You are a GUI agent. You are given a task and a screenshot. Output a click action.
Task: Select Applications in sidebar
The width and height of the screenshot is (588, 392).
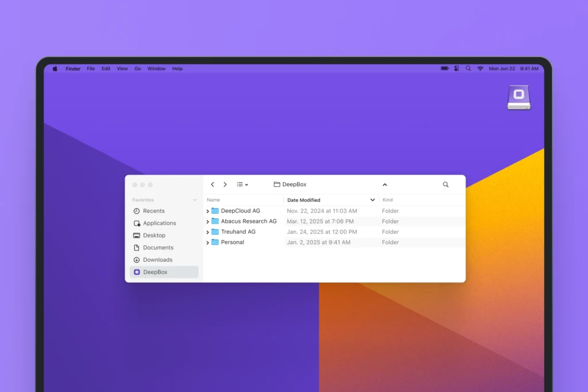coord(164,223)
